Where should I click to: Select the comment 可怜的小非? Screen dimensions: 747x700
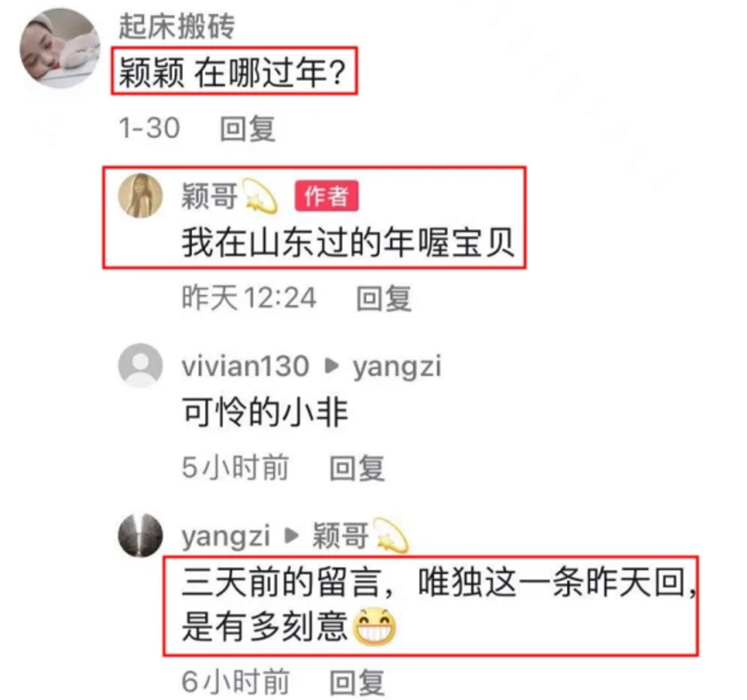coord(265,412)
